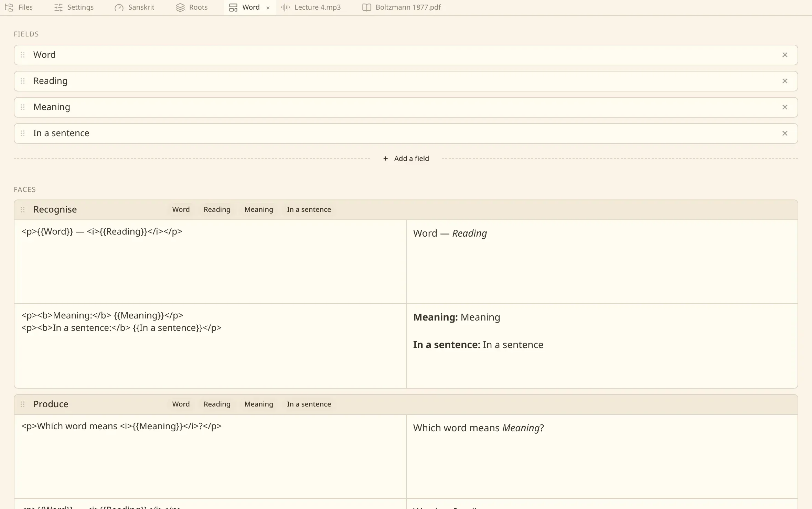Viewport: 812px width, 509px height.
Task: Click the 'Which word means Meaning?' preview
Action: pyautogui.click(x=479, y=428)
